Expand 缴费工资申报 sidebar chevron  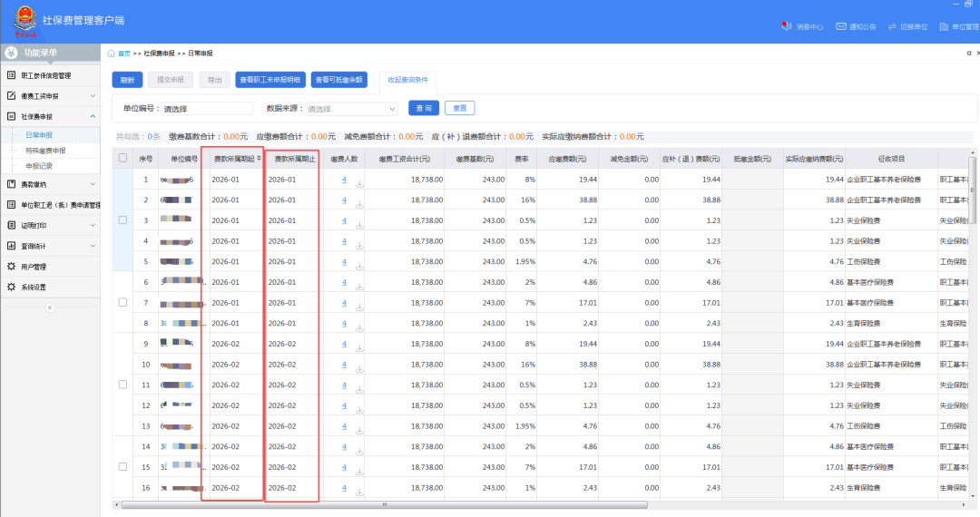pos(93,95)
